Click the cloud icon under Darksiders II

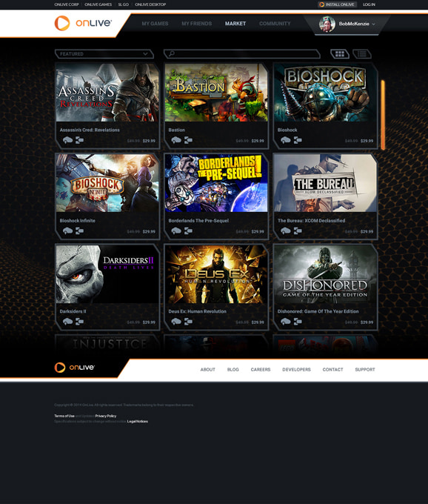click(x=67, y=322)
